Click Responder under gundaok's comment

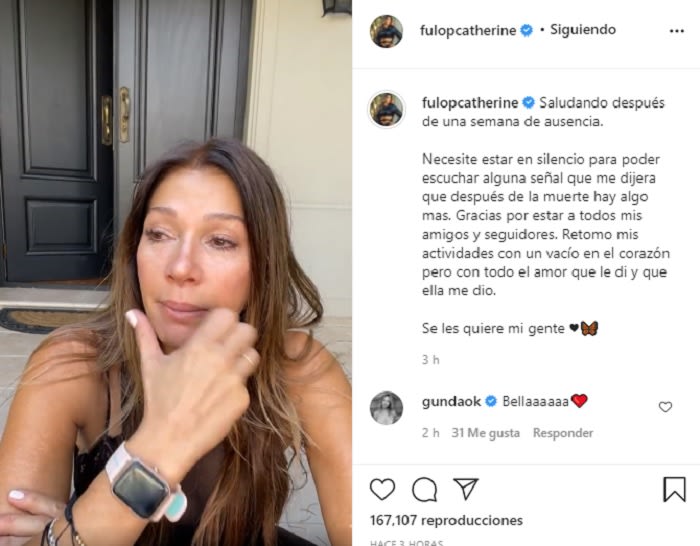tap(563, 433)
